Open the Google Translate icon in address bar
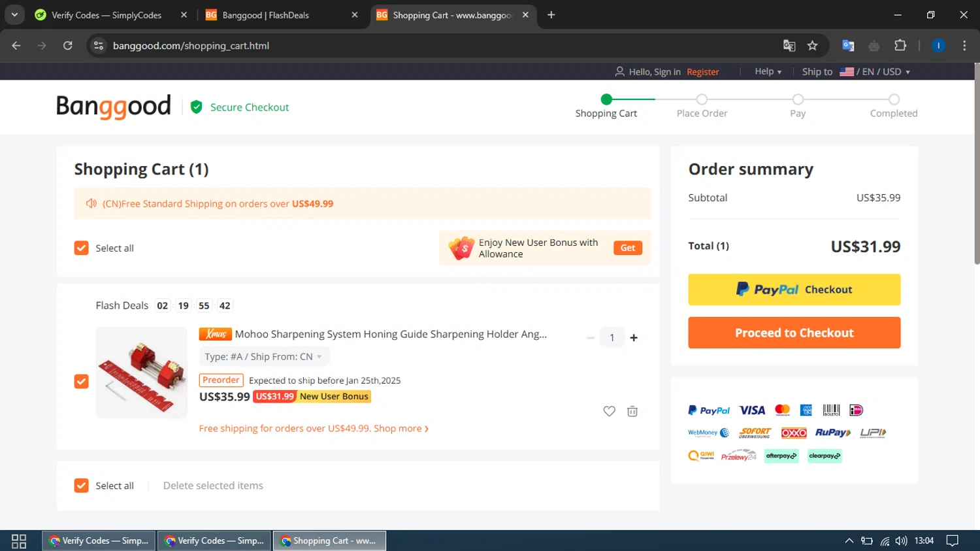The width and height of the screenshot is (980, 551). (789, 45)
